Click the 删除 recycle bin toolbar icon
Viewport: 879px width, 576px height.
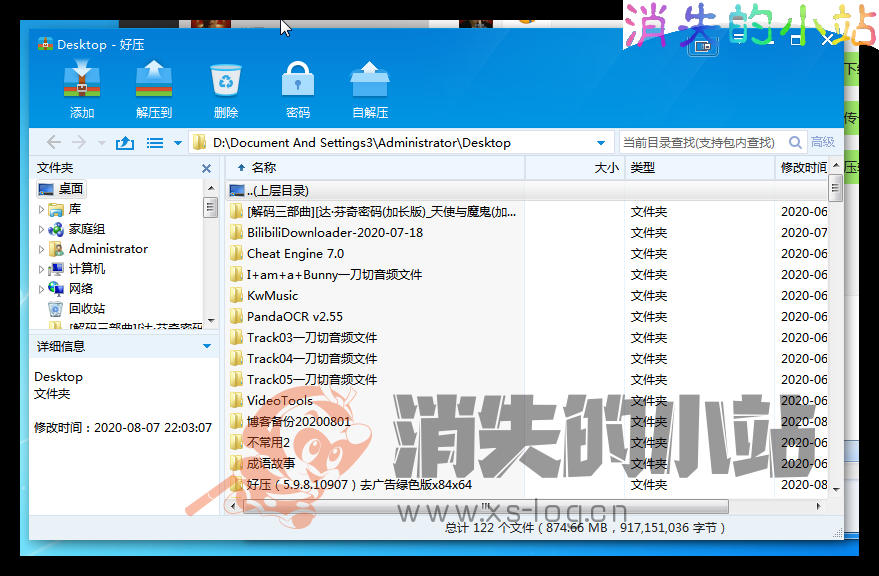(x=226, y=80)
